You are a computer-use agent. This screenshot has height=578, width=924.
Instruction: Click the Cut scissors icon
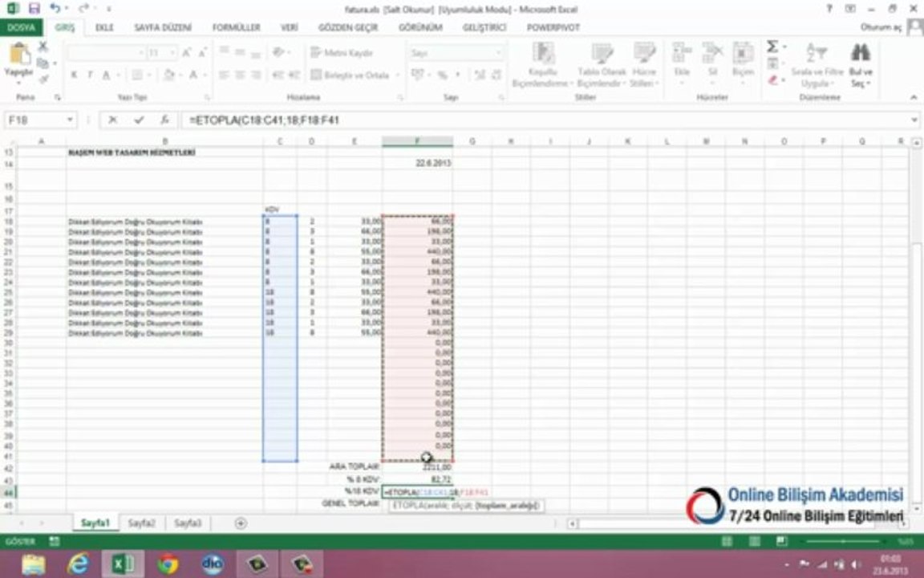pyautogui.click(x=43, y=47)
